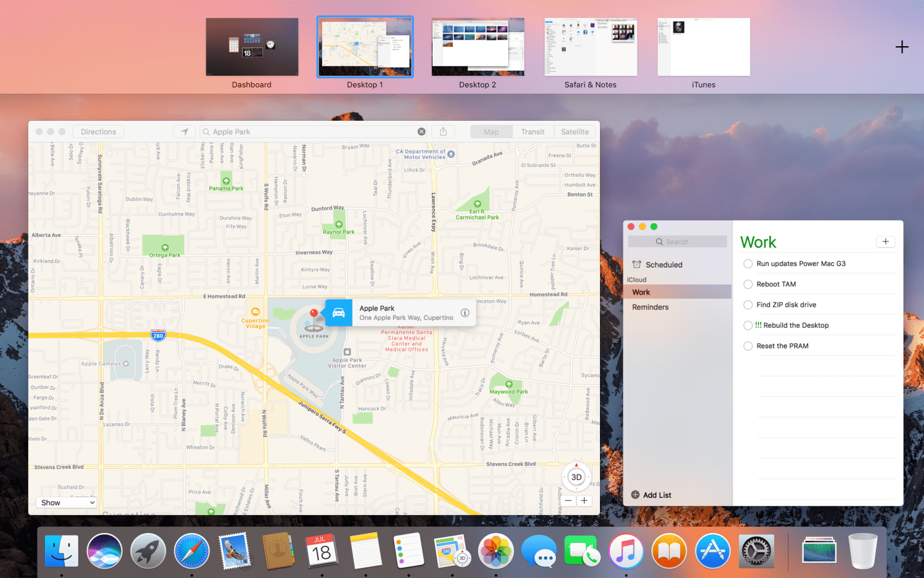The image size is (924, 578).
Task: Toggle the 3D map view button
Action: click(576, 477)
